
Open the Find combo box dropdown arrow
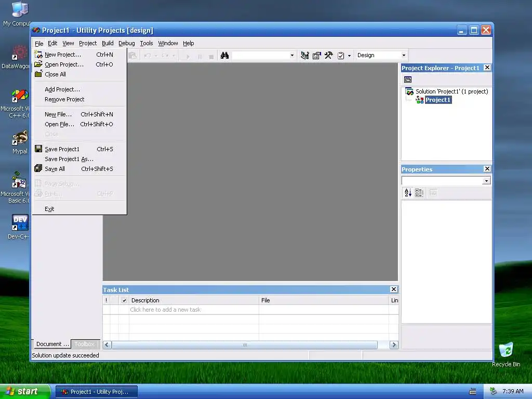292,56
